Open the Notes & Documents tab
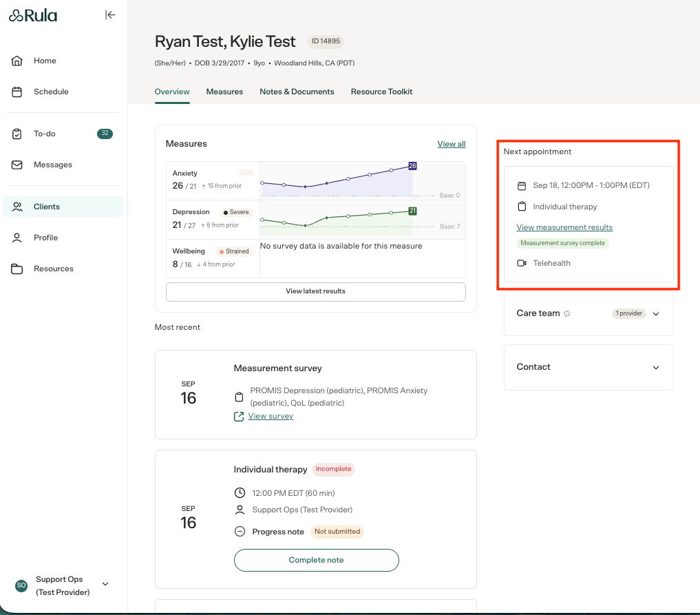The height and width of the screenshot is (615, 700). [297, 92]
